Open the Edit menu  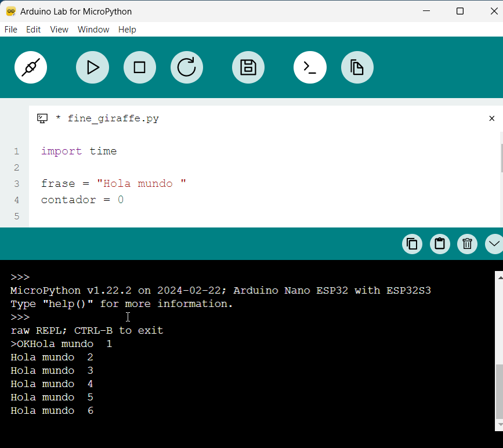[34, 30]
